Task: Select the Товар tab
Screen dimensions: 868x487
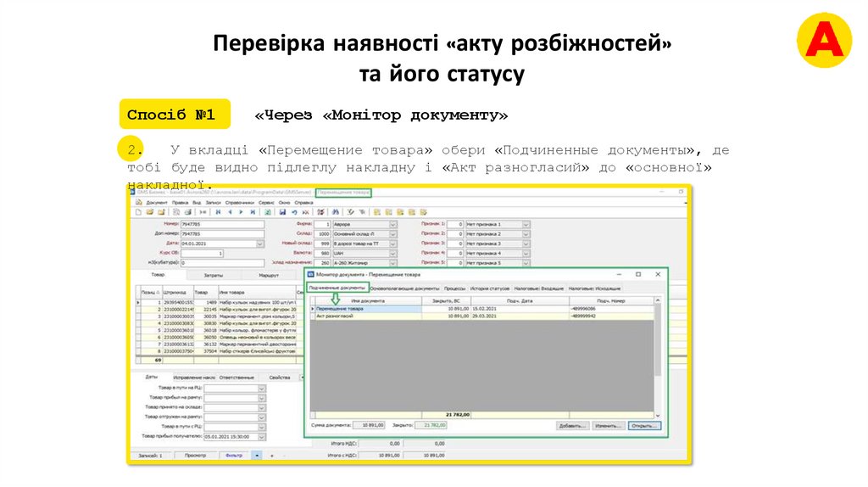Action: coord(159,275)
